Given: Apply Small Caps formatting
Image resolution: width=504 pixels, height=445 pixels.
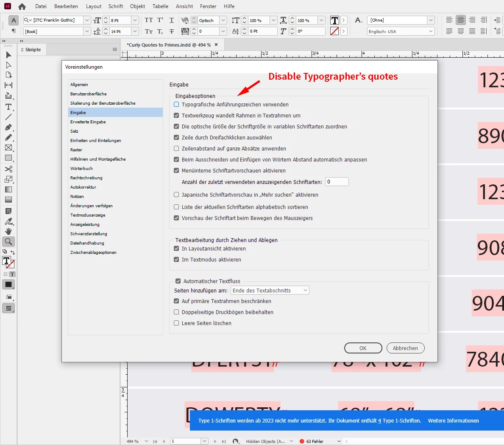Looking at the screenshot, I should pos(148,31).
